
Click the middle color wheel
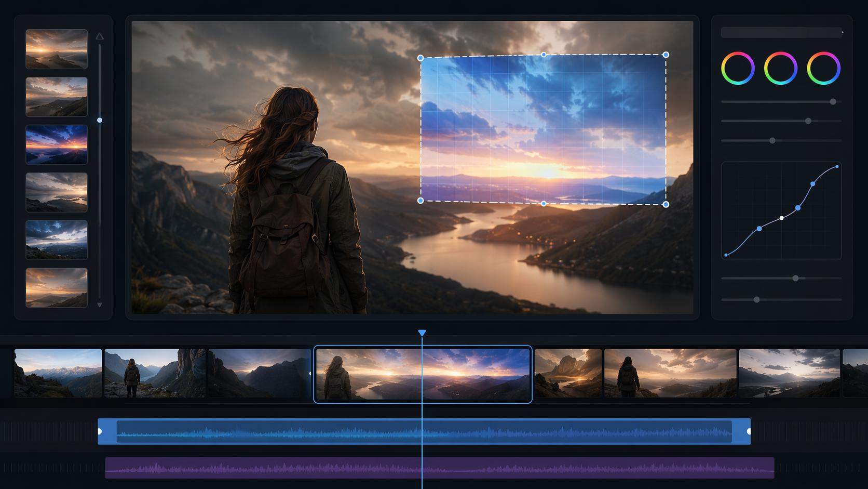click(781, 68)
